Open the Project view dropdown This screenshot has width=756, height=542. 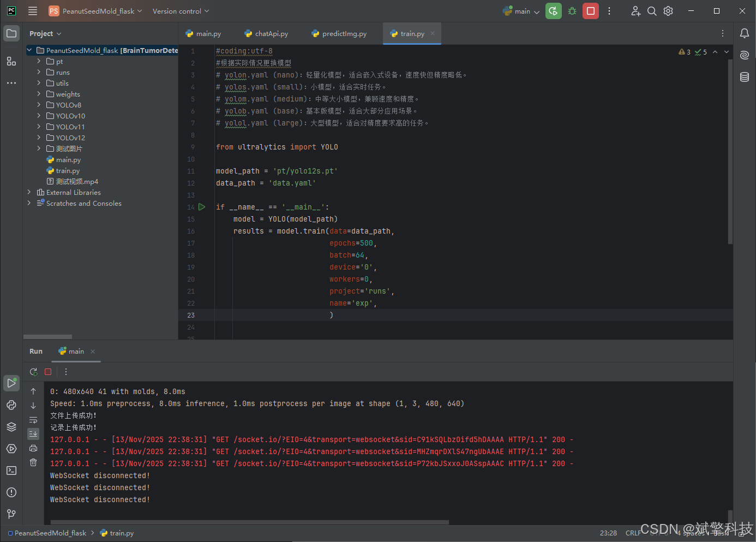45,33
